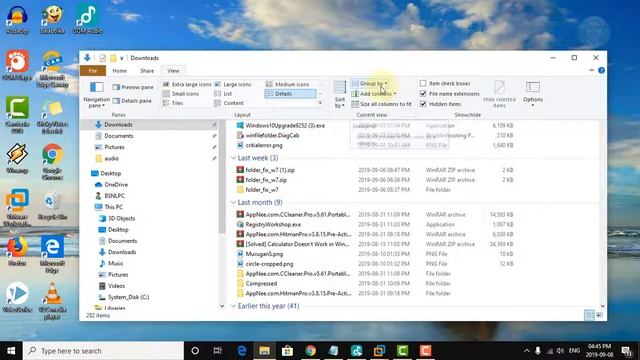Select the View ribbon tab
Image resolution: width=640 pixels, height=360 pixels.
tap(173, 71)
